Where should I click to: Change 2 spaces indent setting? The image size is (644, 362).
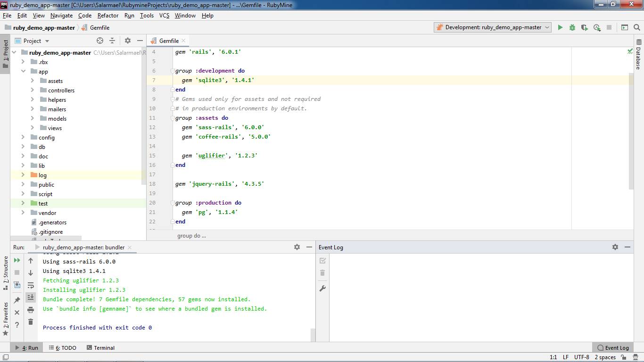click(x=605, y=357)
